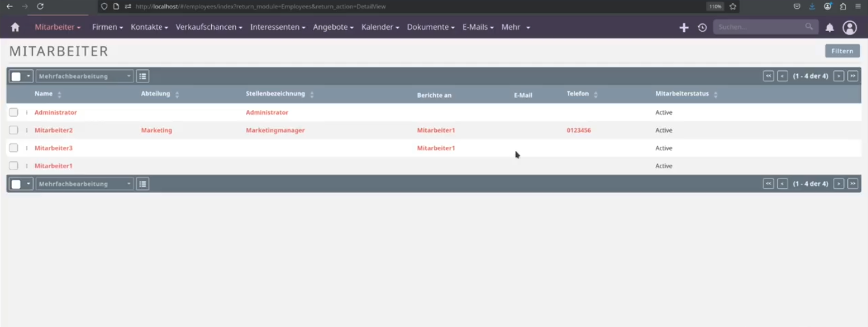This screenshot has height=327, width=868.
Task: Tick the checkbox for Administrator row
Action: point(14,112)
